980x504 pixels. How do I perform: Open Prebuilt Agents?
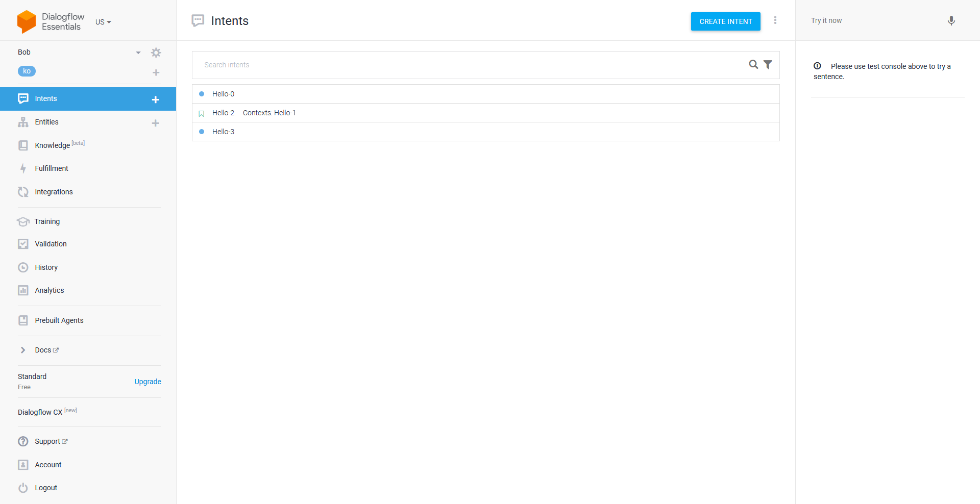tap(59, 320)
